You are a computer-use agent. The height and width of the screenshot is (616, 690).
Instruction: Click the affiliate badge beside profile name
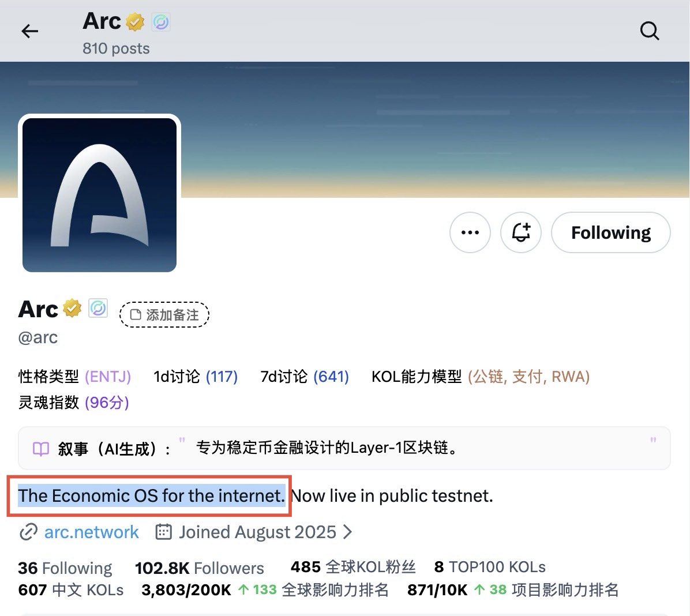98,308
